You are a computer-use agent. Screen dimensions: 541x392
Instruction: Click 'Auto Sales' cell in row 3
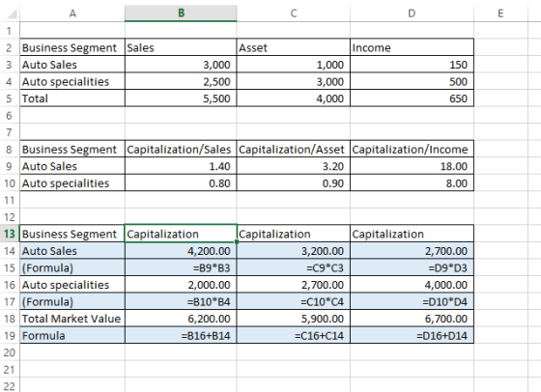pyautogui.click(x=72, y=65)
